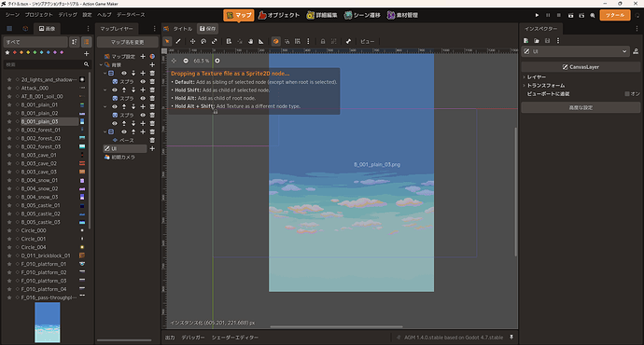Screen dimensions: 644x345
Task: Open the データベース menu
Action: click(x=131, y=15)
